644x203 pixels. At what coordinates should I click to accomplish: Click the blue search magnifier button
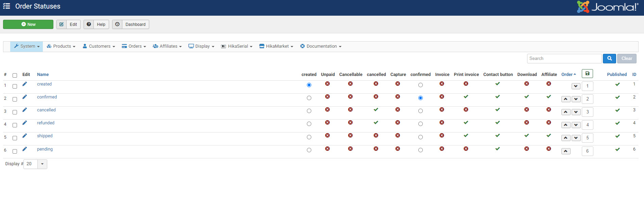click(609, 59)
